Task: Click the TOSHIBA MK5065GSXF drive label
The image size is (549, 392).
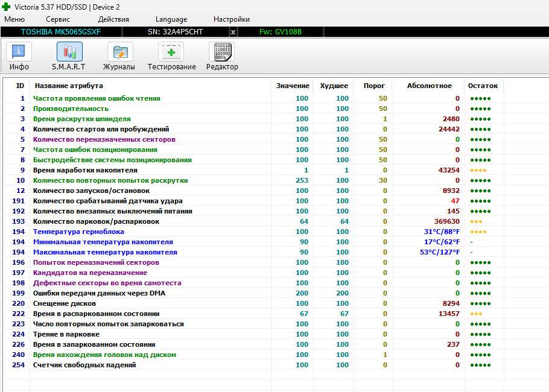Action: pos(61,31)
